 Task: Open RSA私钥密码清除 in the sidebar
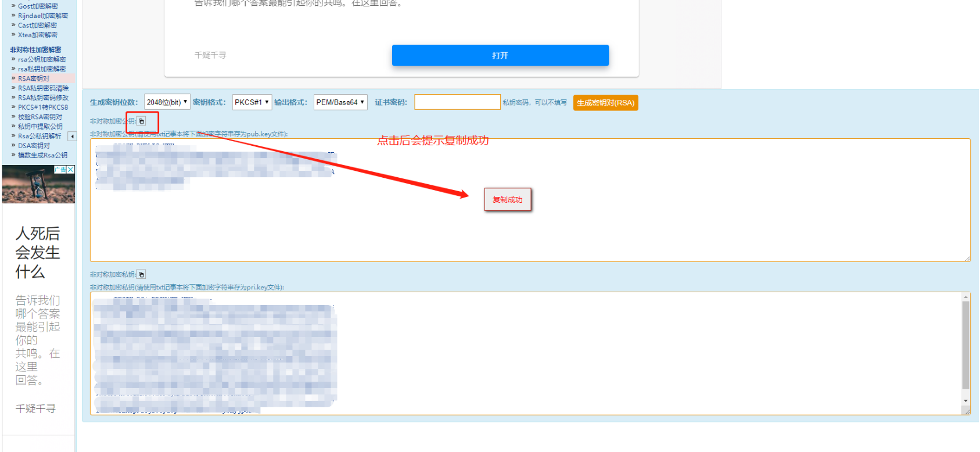point(43,88)
